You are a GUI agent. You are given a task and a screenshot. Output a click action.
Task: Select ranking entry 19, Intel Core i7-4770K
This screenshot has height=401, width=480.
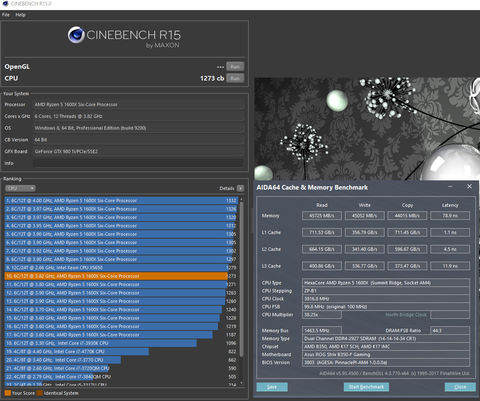[x=121, y=351]
